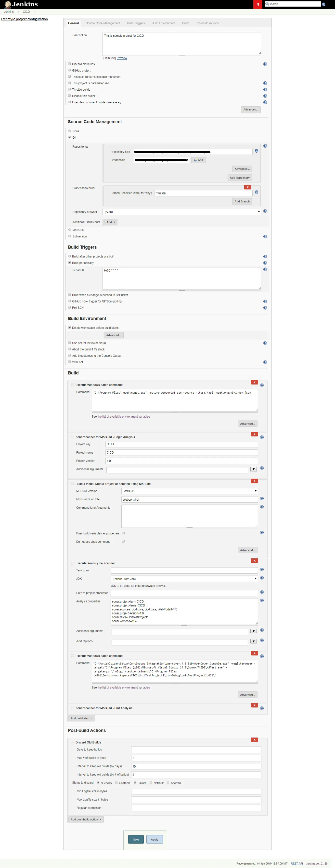Open help for MSBuild Build File
The width and height of the screenshot is (335, 868).
[262, 499]
